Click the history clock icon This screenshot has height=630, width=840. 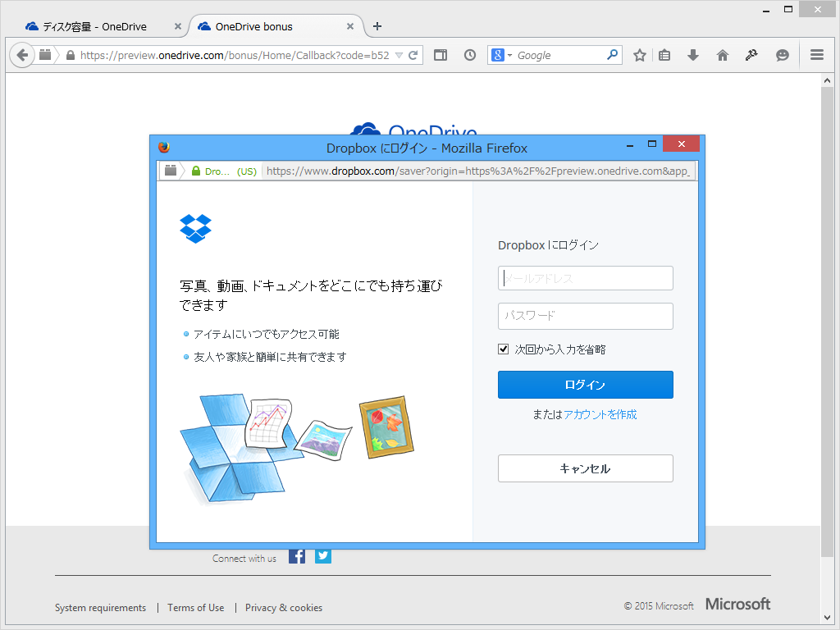tap(469, 54)
